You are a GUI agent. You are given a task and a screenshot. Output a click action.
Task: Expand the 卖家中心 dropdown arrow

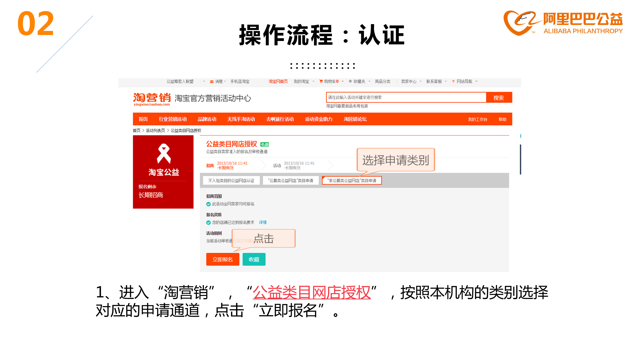pyautogui.click(x=421, y=81)
